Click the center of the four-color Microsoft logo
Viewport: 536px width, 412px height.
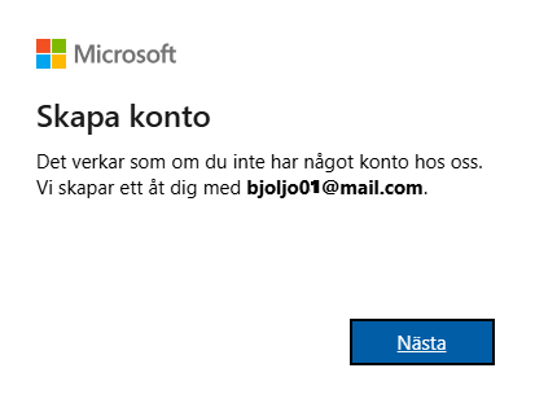[x=51, y=54]
